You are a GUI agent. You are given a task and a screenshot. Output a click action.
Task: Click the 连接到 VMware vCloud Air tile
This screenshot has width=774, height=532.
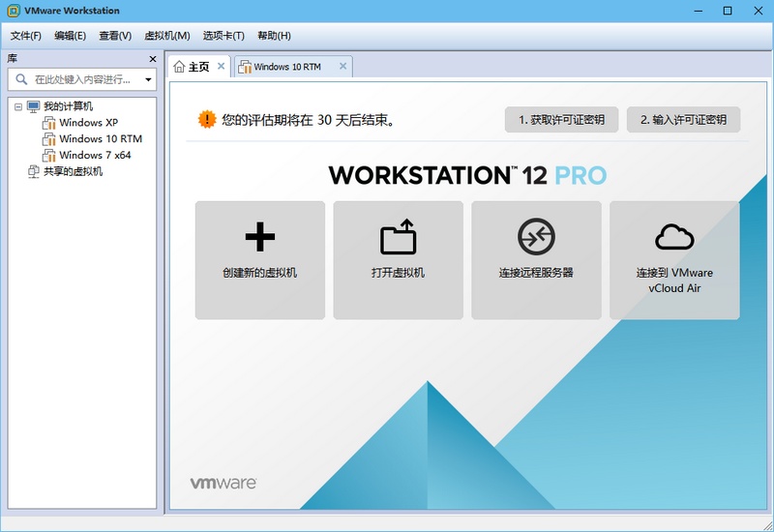(x=674, y=260)
